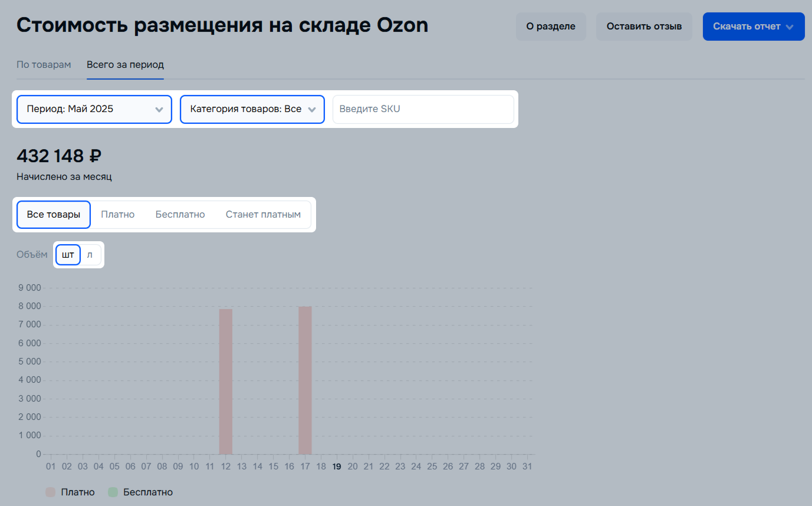
Task: Expand the 'Период: Май 2025' dropdown
Action: 94,109
